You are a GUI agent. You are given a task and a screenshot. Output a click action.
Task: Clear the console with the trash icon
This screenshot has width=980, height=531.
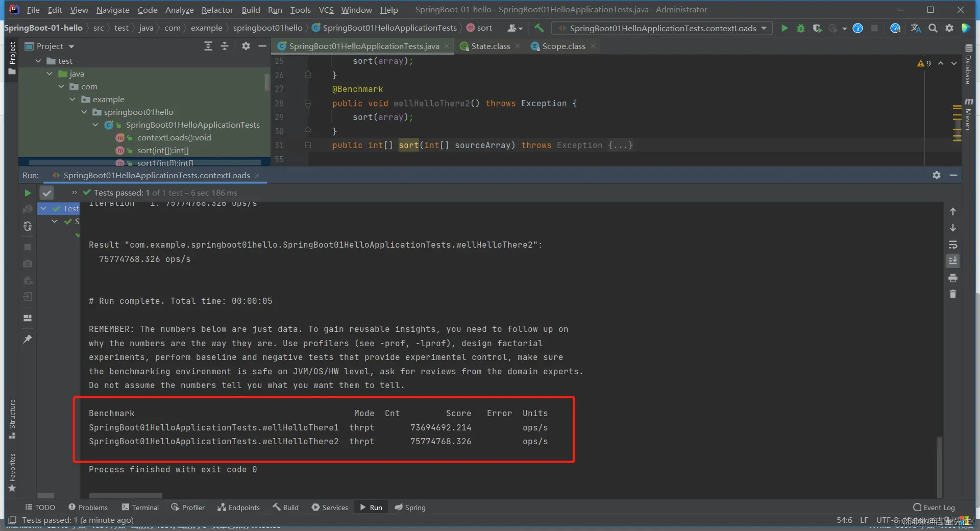(953, 294)
